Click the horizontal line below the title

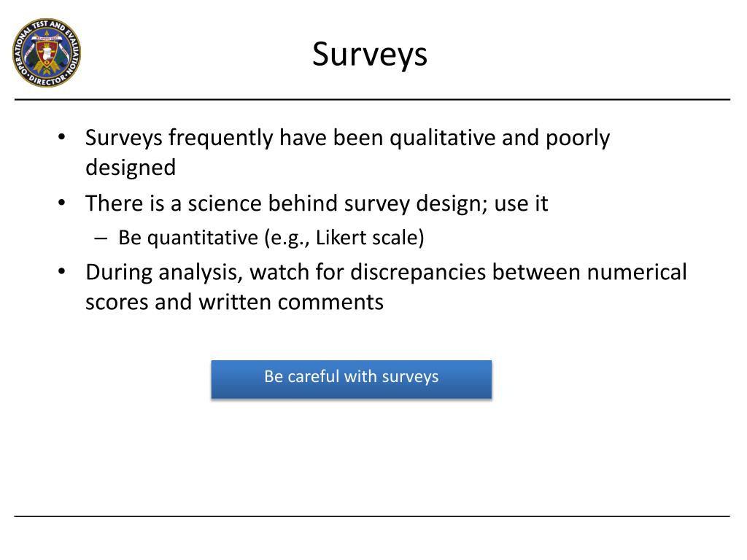click(x=372, y=99)
